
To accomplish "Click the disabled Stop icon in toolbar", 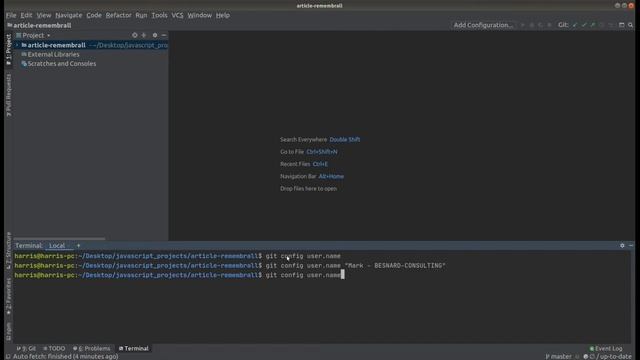I will tap(549, 25).
